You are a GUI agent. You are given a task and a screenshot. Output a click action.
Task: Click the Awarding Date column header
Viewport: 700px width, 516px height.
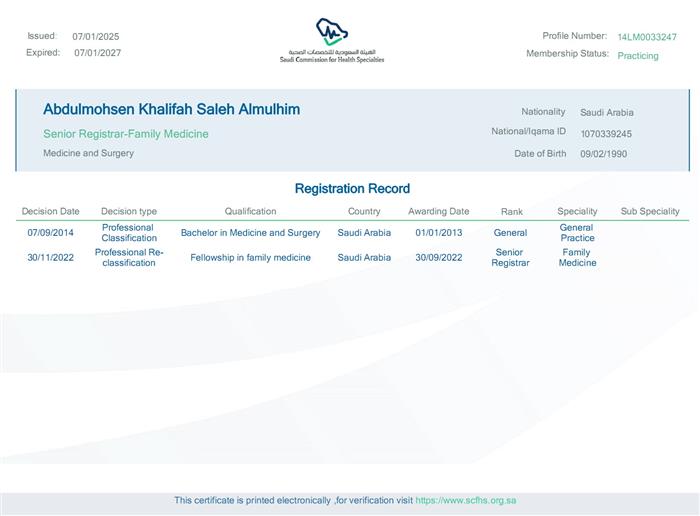[438, 212]
